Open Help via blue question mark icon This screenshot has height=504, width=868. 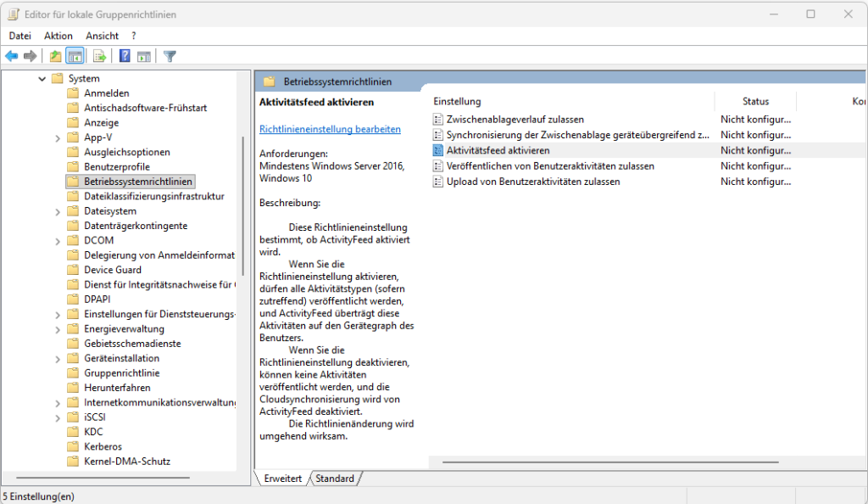coord(125,56)
